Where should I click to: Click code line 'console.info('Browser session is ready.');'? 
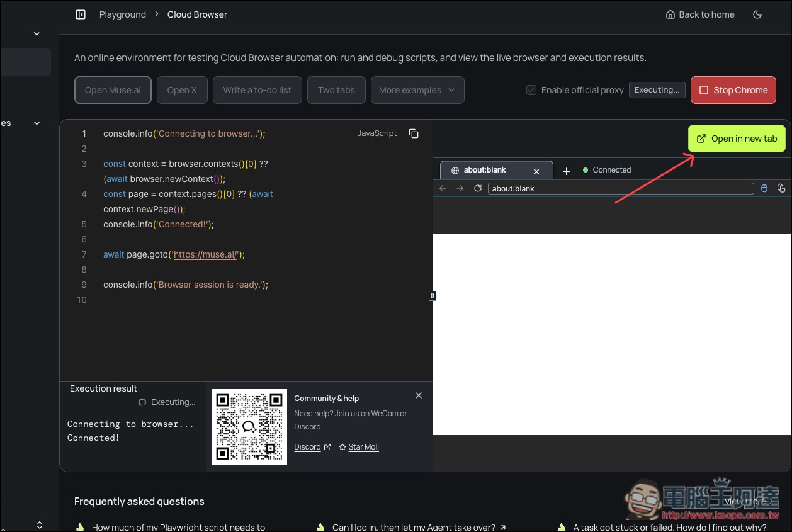tap(186, 285)
